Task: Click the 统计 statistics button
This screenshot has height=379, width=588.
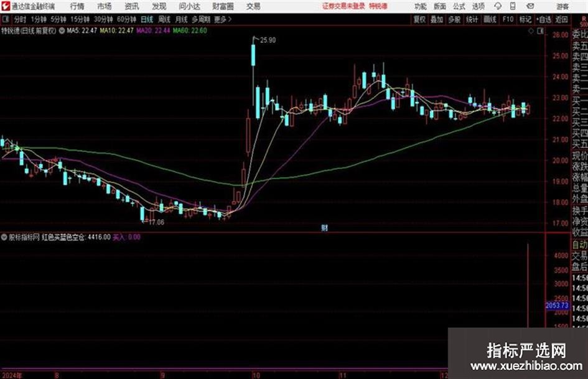Action: (472, 19)
